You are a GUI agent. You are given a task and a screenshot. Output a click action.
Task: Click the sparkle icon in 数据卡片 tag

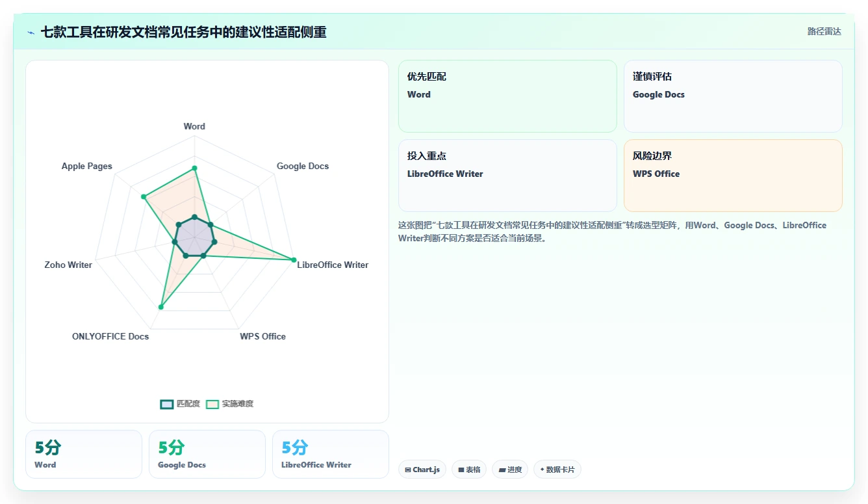(x=542, y=470)
